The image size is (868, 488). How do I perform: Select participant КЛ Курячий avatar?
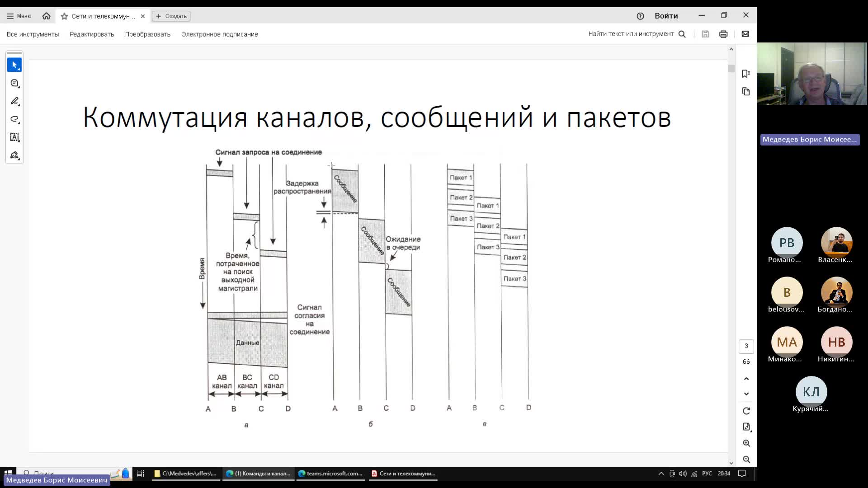811,392
